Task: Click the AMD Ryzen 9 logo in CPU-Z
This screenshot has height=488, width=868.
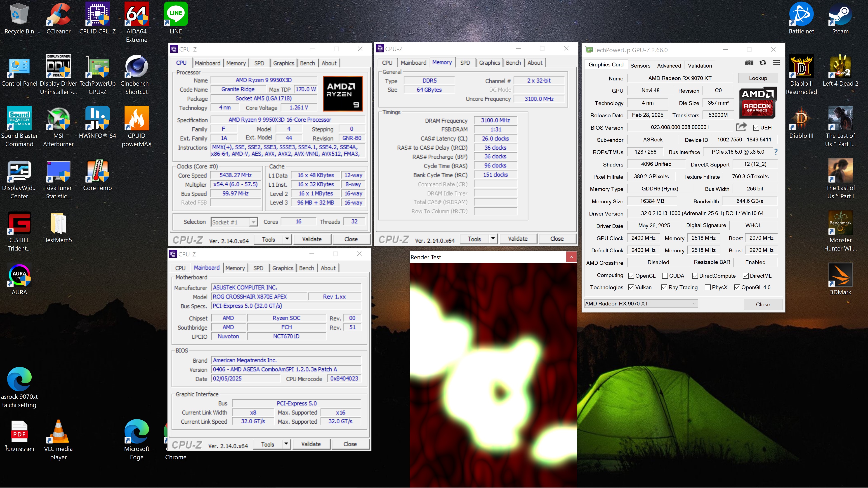Action: click(x=343, y=94)
